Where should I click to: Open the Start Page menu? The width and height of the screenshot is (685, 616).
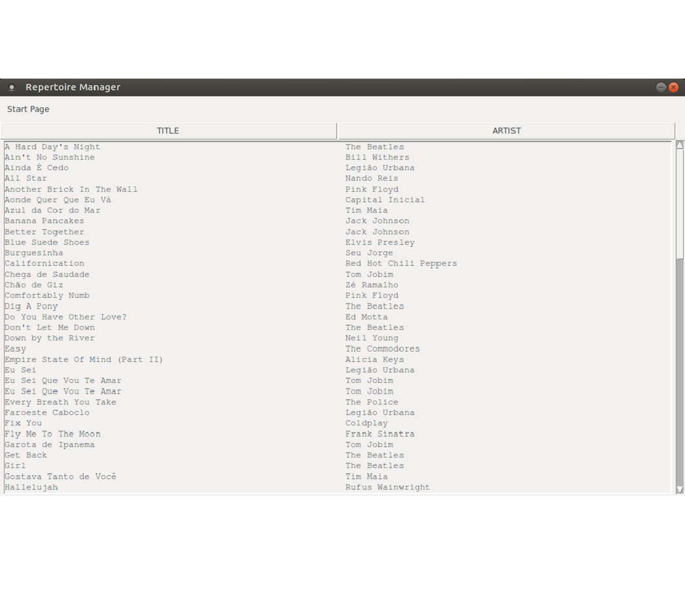pyautogui.click(x=28, y=109)
